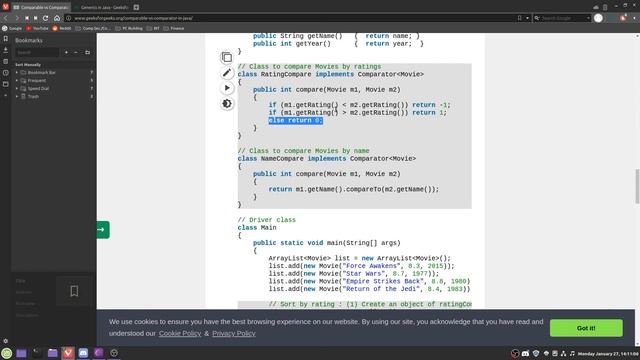Open Vivaldi settings gear icon
The image size is (640, 360).
pos(5,341)
